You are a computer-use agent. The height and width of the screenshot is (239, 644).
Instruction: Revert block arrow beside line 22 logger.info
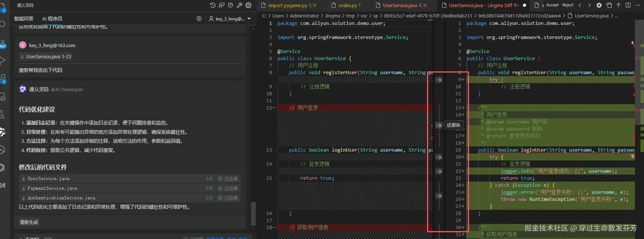439,171
